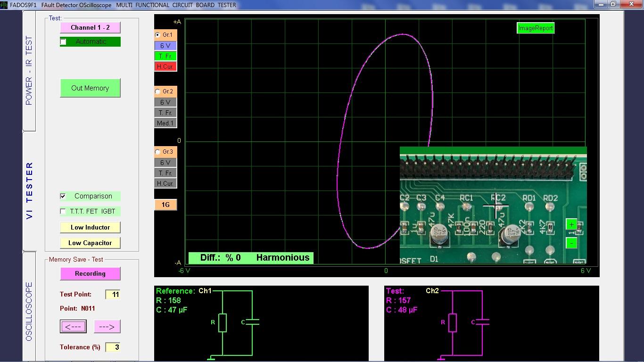Click the green minus zoom icon
Image resolution: width=644 pixels, height=362 pixels.
[571, 243]
